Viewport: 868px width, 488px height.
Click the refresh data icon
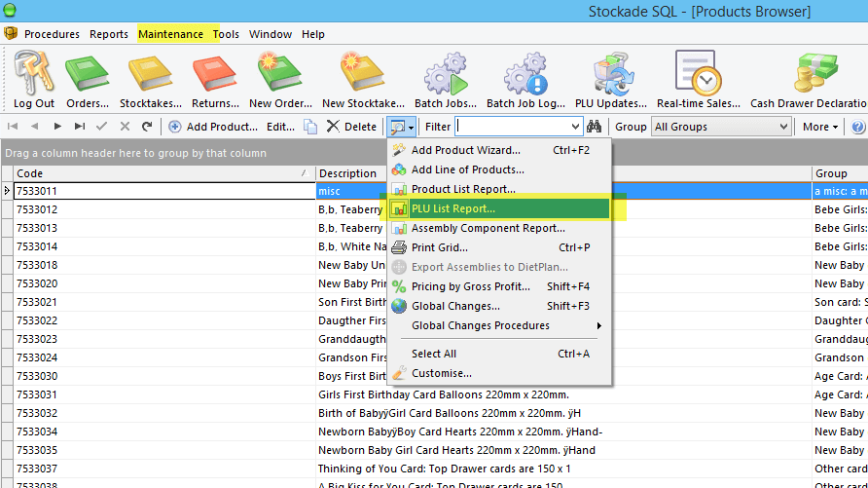(x=147, y=127)
